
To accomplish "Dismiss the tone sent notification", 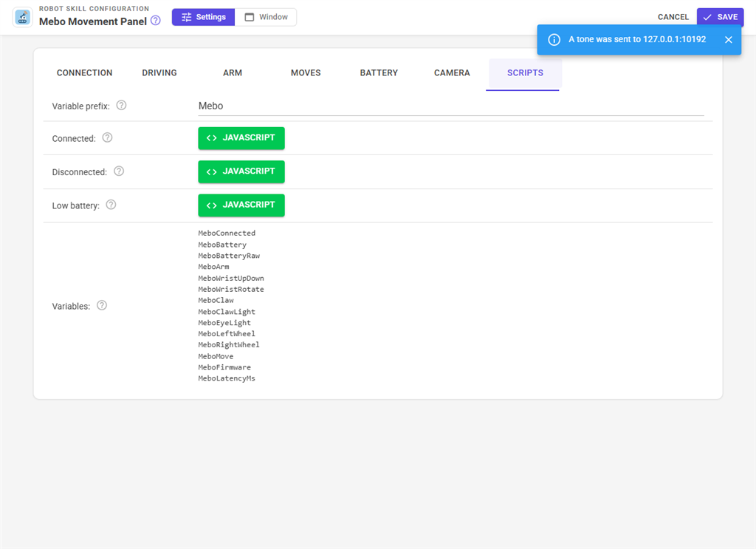I will [x=729, y=40].
